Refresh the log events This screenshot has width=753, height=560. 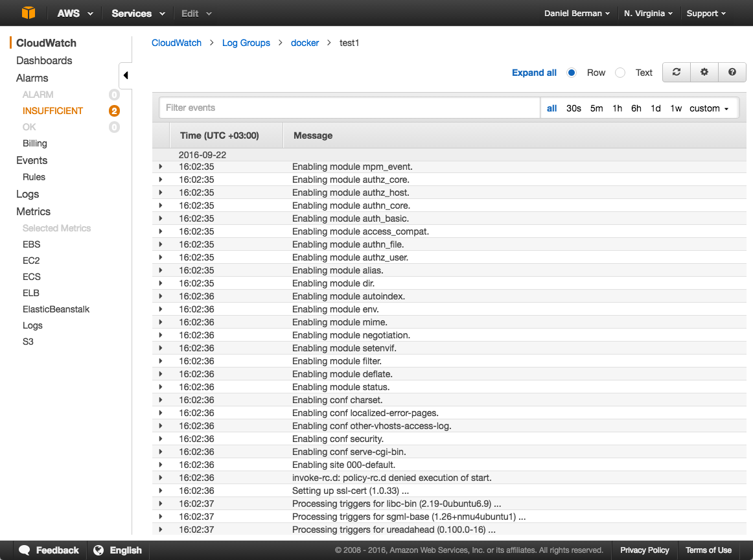(x=676, y=72)
